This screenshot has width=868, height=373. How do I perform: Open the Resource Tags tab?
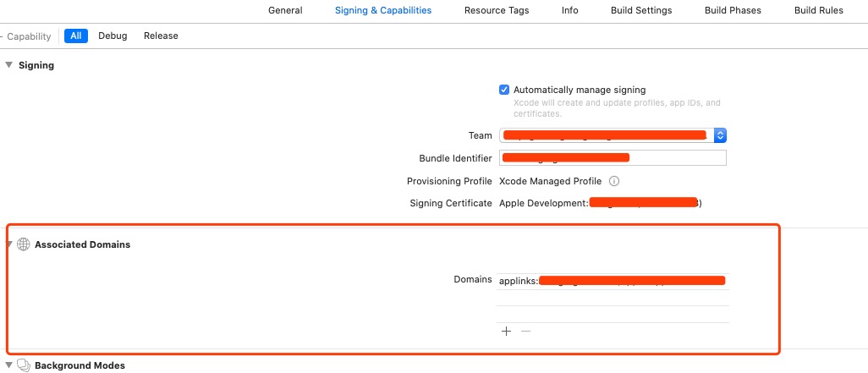pos(497,10)
